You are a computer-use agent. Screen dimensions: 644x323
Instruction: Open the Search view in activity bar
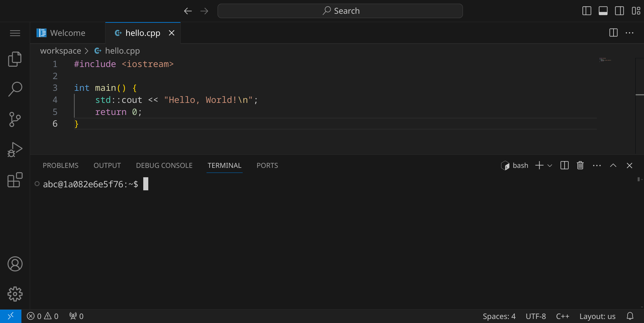15,89
